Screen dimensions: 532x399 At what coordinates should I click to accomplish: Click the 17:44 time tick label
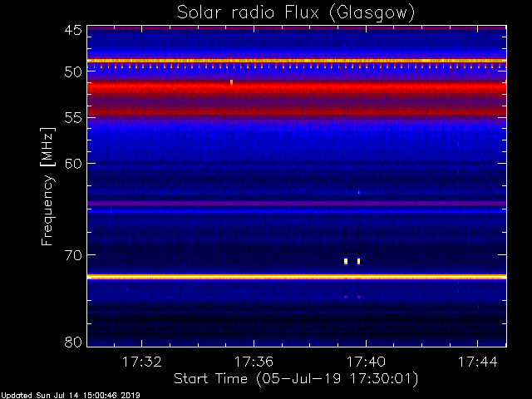tap(478, 362)
